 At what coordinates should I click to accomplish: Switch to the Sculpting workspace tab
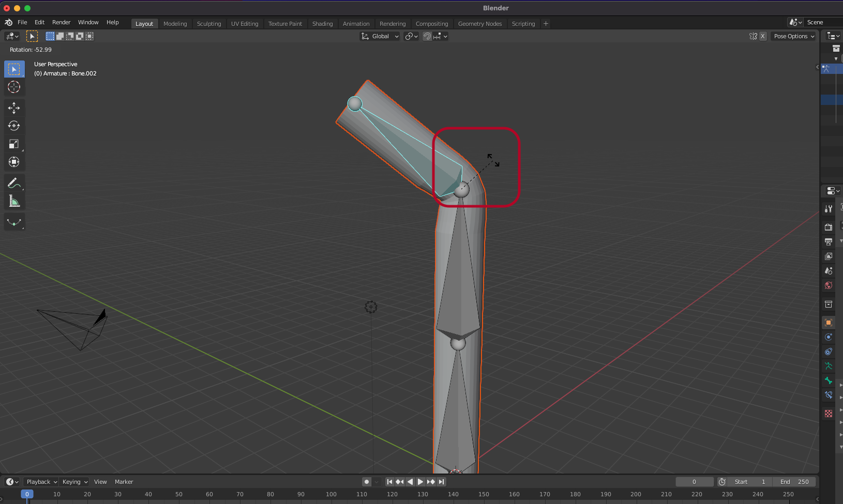[209, 24]
